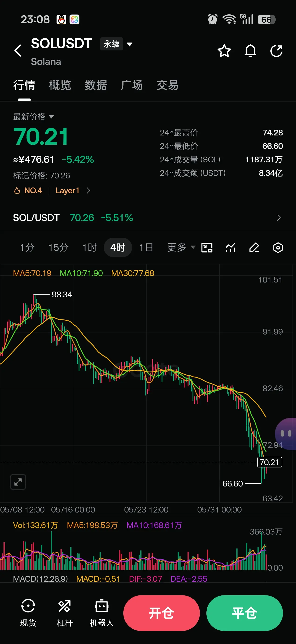Image resolution: width=296 pixels, height=644 pixels.
Task: Open picture-in-picture chart layout icon
Action: [207, 247]
